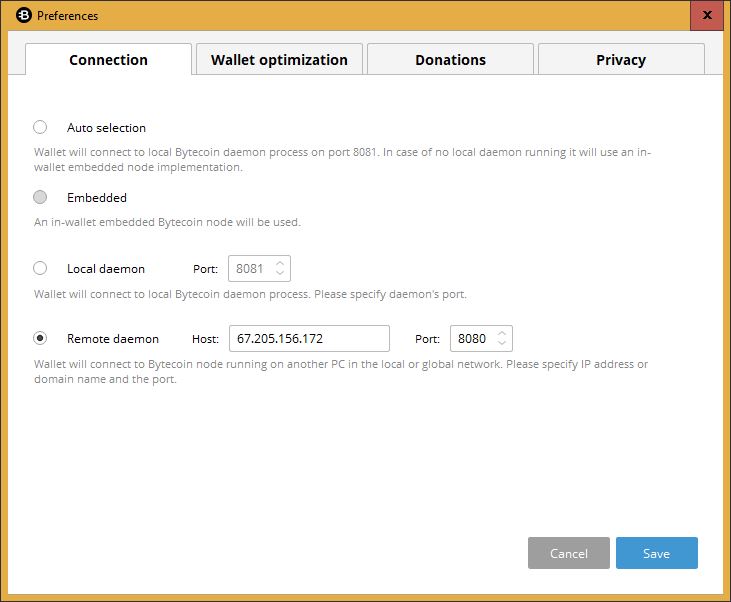Decrease the Local daemon port with down arrow

point(280,273)
